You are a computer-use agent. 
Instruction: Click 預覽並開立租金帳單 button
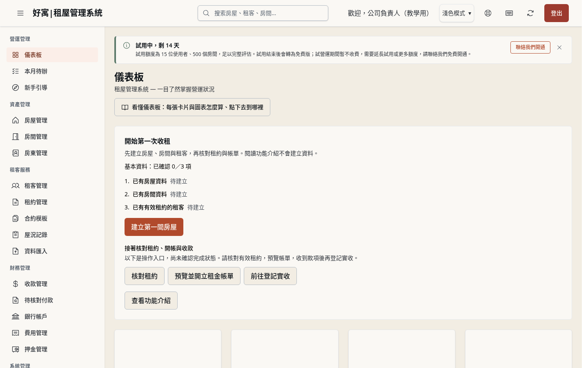(x=204, y=276)
